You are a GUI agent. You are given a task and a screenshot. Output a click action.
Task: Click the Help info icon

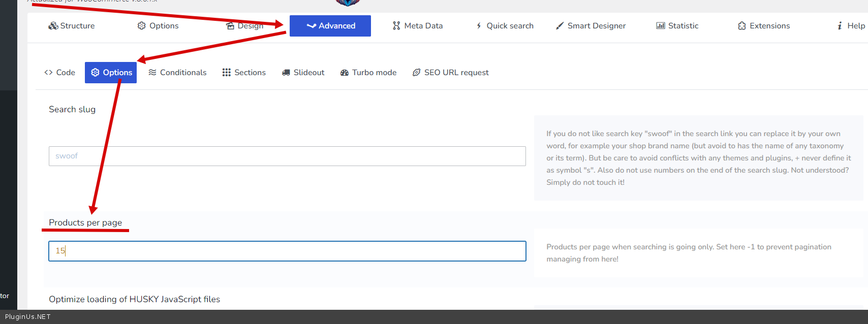[x=840, y=26]
